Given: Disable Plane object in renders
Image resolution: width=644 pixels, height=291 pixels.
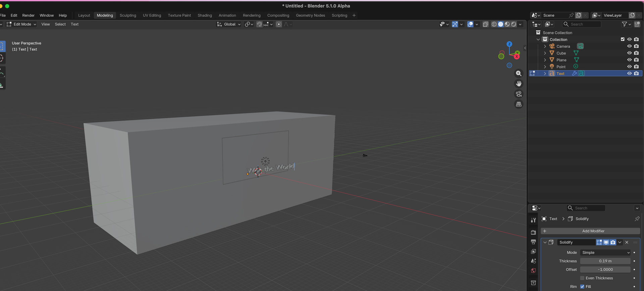Looking at the screenshot, I should click(x=636, y=60).
